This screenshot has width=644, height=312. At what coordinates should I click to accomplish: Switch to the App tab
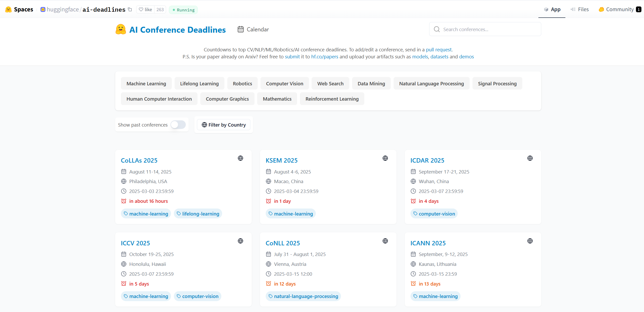point(552,9)
